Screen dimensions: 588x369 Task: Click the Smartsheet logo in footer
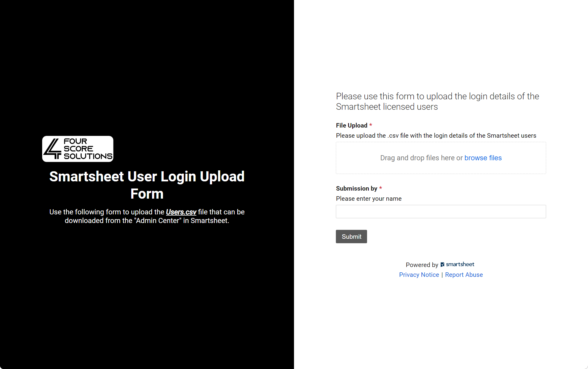point(457,264)
